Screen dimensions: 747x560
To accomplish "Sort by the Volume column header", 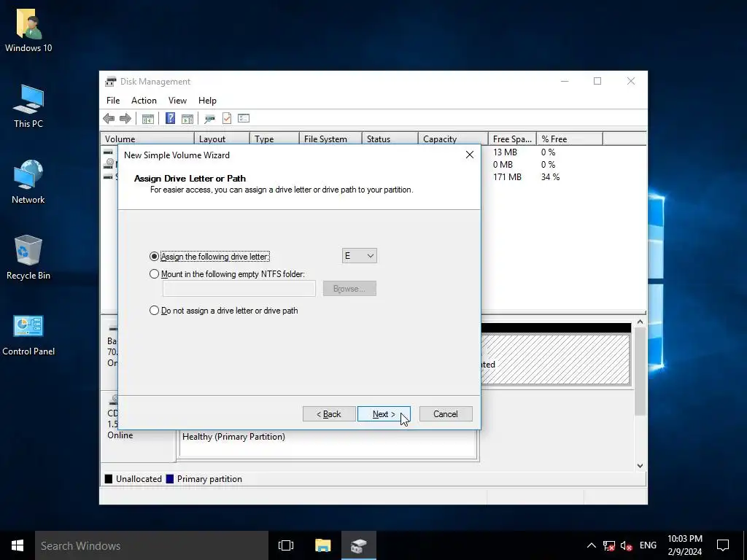I will [147, 139].
